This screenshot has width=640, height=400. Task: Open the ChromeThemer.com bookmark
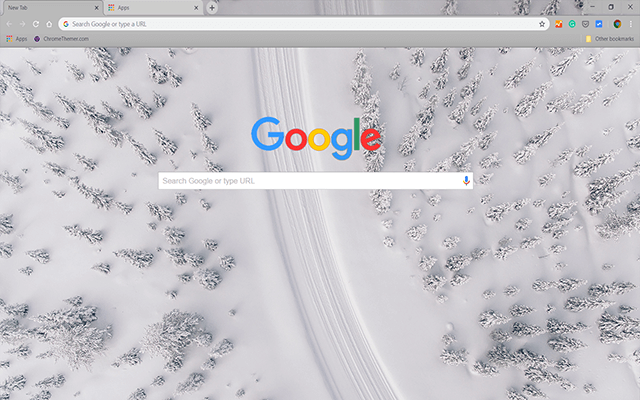[x=61, y=39]
